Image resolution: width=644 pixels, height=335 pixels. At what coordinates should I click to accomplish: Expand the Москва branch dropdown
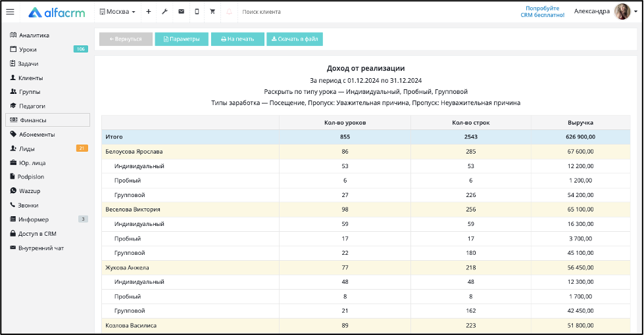tap(118, 12)
